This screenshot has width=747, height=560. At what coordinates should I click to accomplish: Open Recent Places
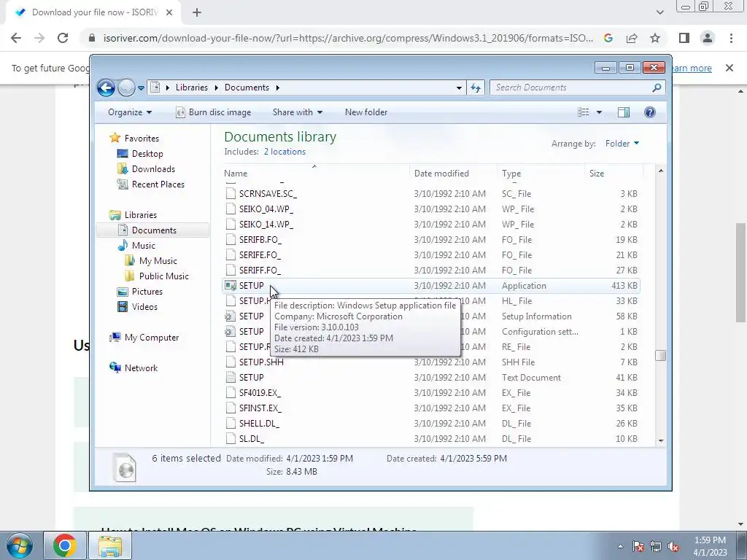click(x=158, y=184)
